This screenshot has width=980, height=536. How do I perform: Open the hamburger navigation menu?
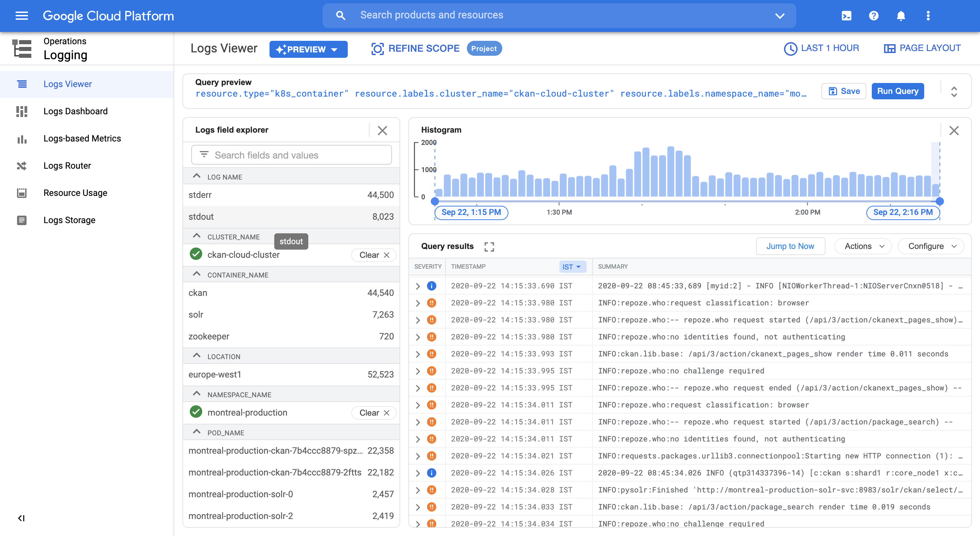tap(22, 16)
